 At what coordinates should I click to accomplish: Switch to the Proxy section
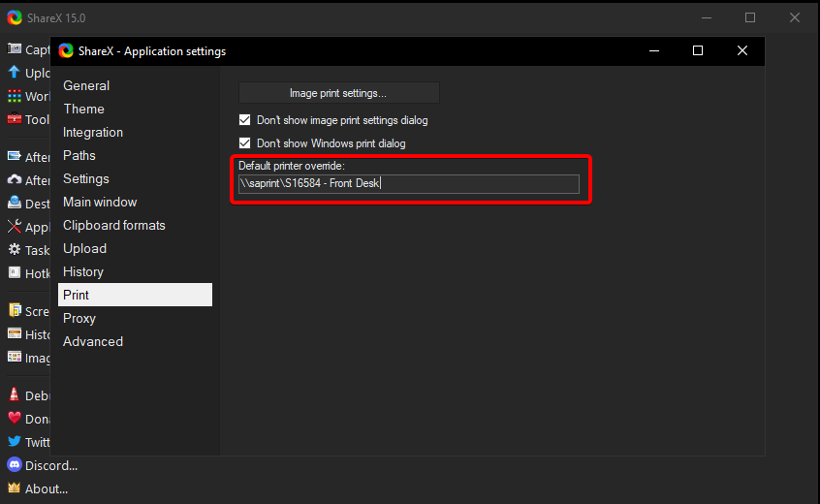(135, 319)
